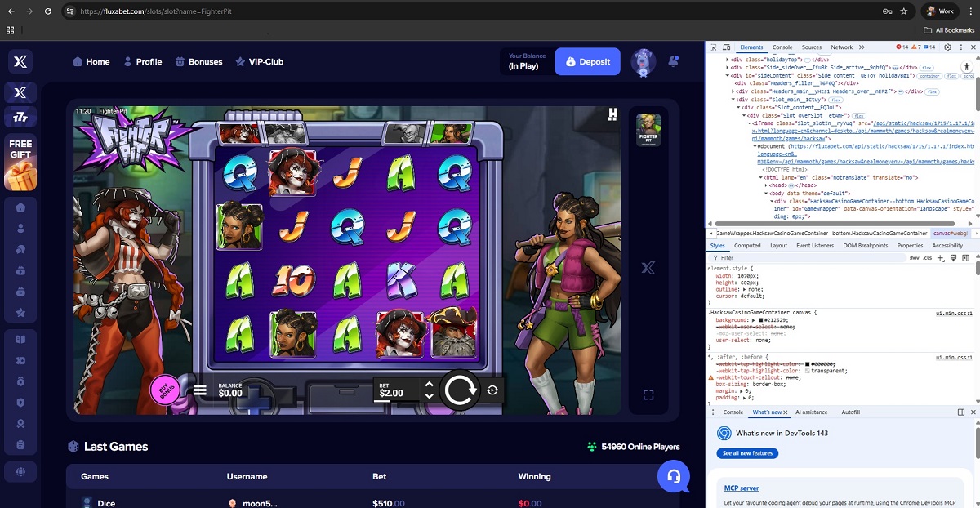Expand the holidayTop div node
Image resolution: width=980 pixels, height=508 pixels.
click(x=728, y=60)
